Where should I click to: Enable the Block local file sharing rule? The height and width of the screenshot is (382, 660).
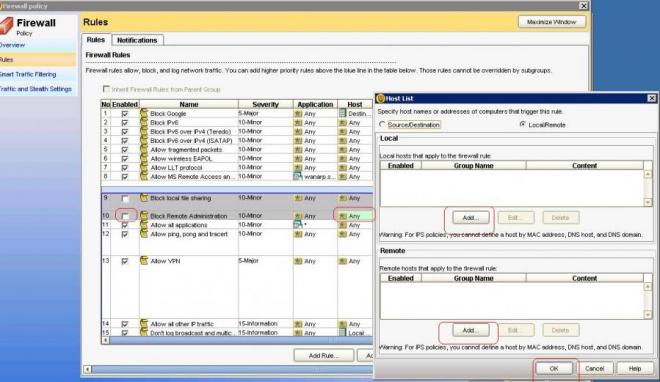tap(125, 198)
